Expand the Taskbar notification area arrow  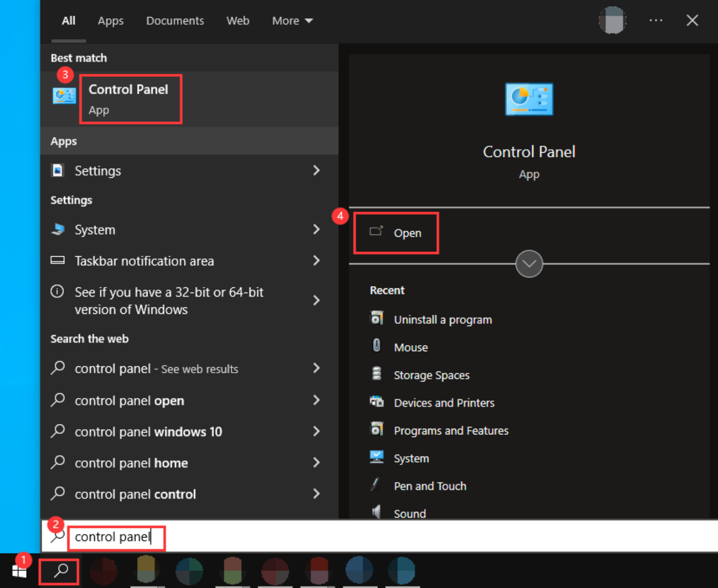coord(316,260)
